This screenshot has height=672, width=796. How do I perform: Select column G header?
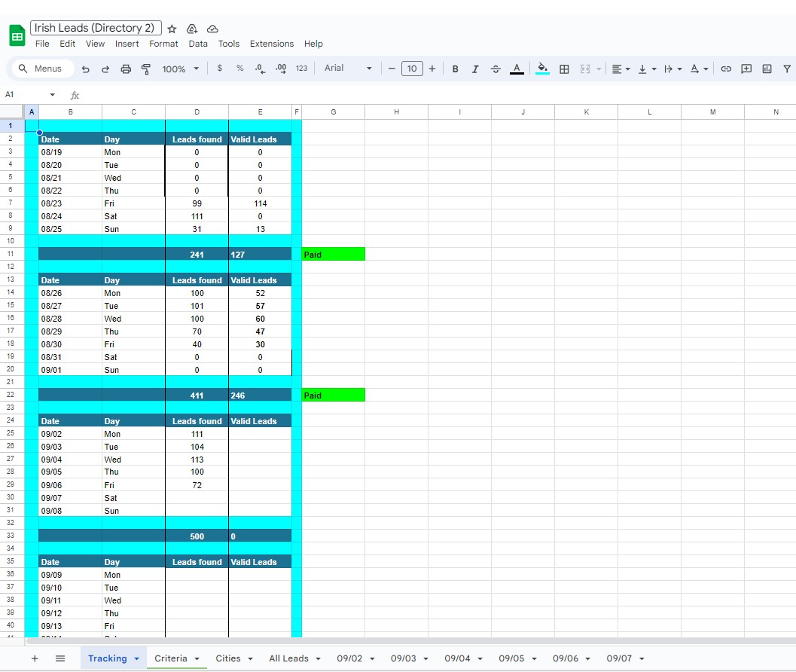click(x=333, y=111)
